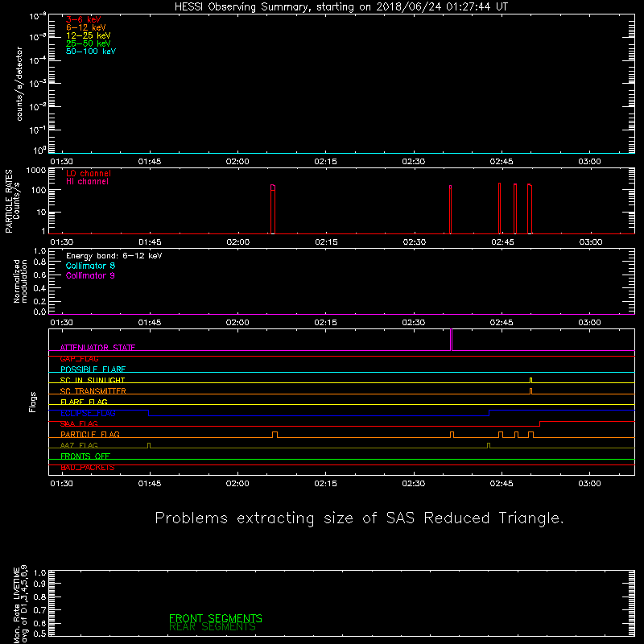Click the 02:15 tick label under particle rates panel
The height and width of the screenshot is (644, 644).
pyautogui.click(x=326, y=242)
